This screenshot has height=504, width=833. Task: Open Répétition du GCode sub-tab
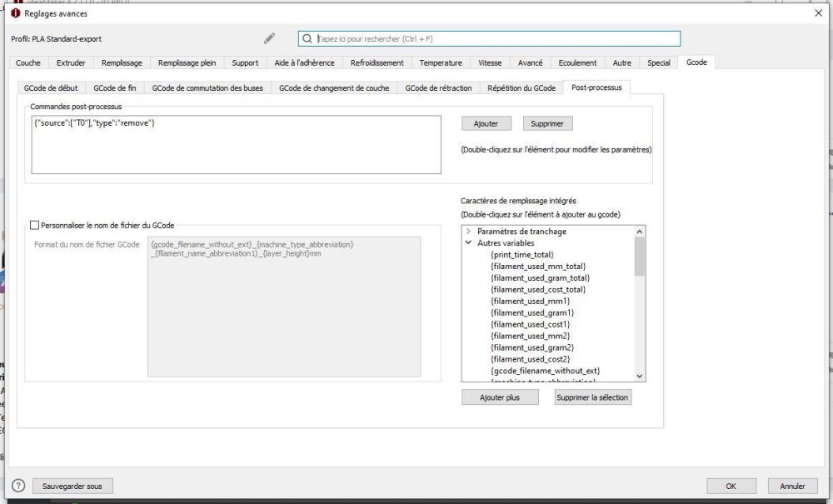[x=521, y=87]
